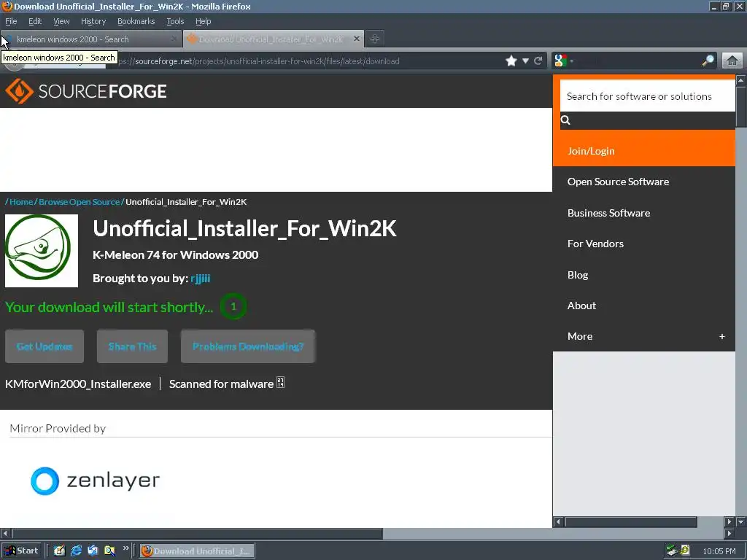
Task: Open the History menu
Action: [93, 21]
